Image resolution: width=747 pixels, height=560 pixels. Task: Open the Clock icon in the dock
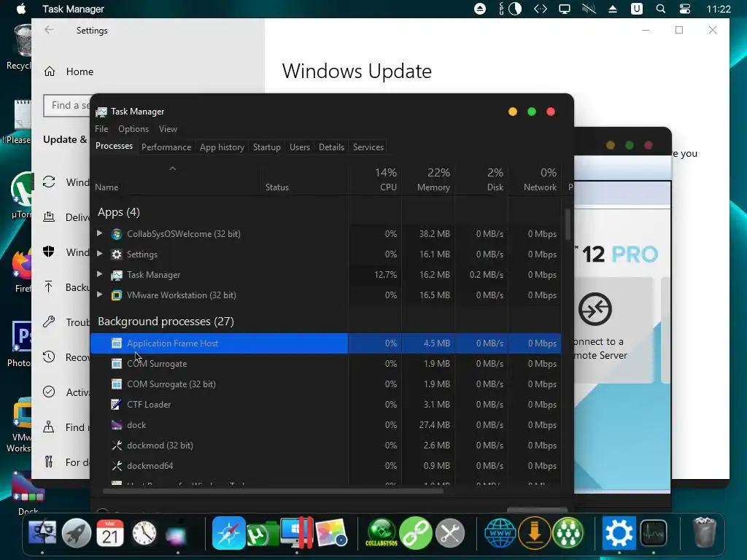(144, 533)
